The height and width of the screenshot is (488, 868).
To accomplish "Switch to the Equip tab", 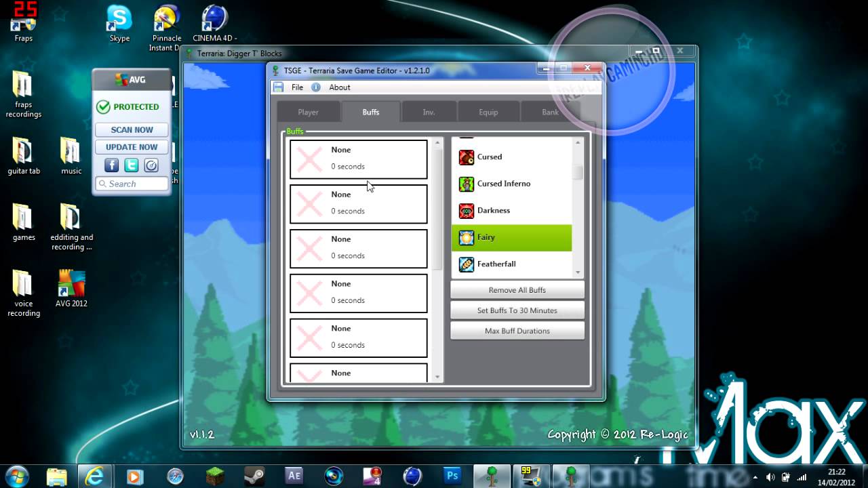I will [488, 112].
